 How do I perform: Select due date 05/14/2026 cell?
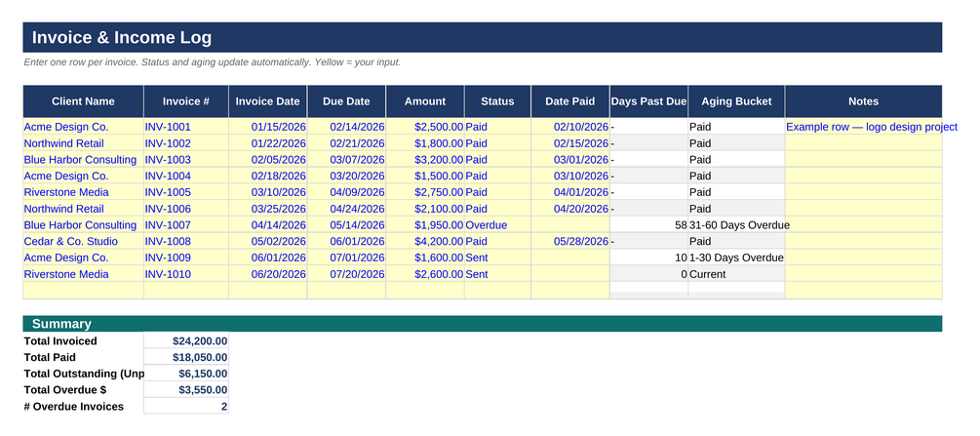(x=346, y=224)
